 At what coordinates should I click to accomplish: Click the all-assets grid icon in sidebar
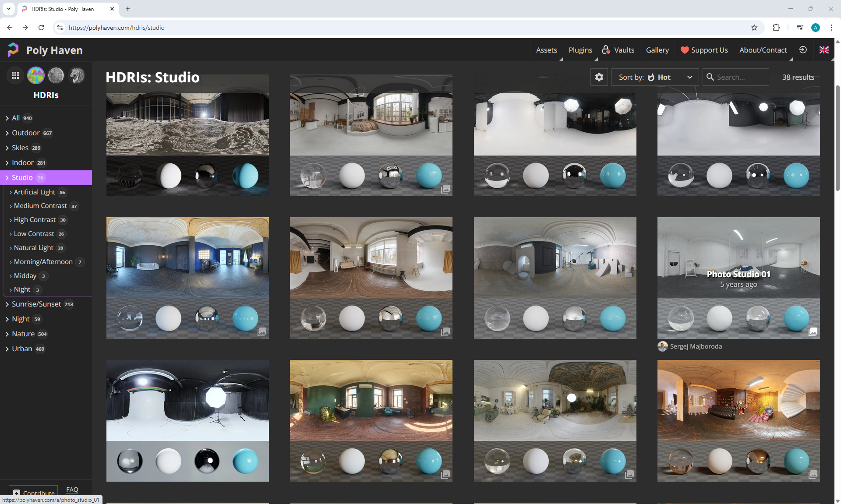tap(15, 75)
